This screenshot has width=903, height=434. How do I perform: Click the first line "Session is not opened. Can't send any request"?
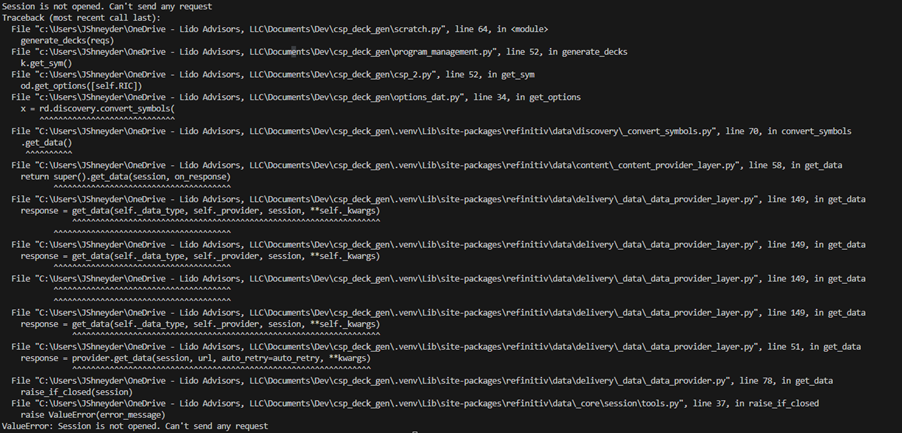coord(107,6)
